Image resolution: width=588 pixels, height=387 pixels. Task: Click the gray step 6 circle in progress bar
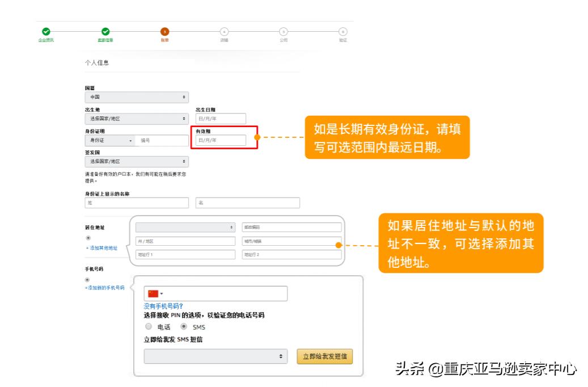tap(344, 33)
